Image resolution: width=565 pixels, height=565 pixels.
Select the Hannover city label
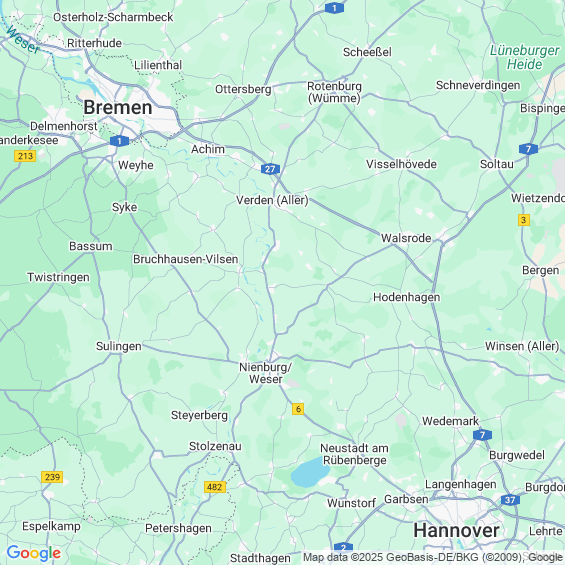click(x=456, y=530)
